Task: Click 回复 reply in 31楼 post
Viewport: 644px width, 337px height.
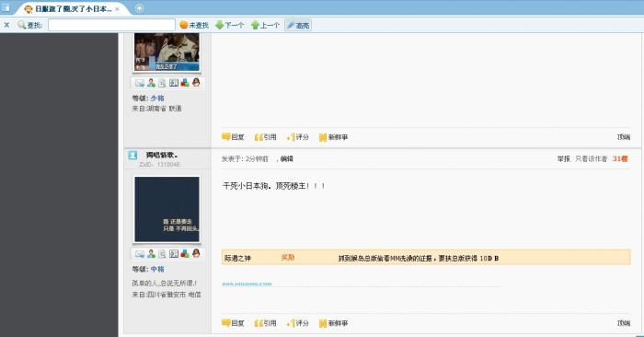Action: point(233,323)
